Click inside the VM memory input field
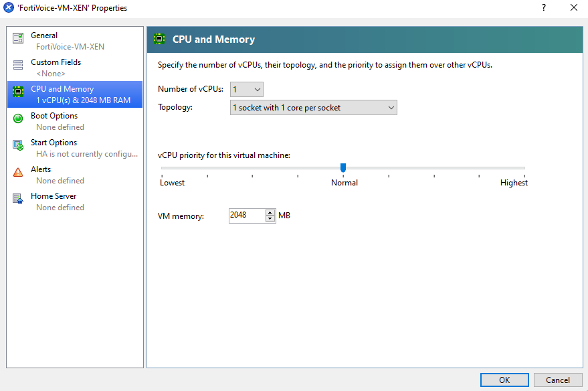Viewport: 588px width, 391px height. tap(248, 215)
